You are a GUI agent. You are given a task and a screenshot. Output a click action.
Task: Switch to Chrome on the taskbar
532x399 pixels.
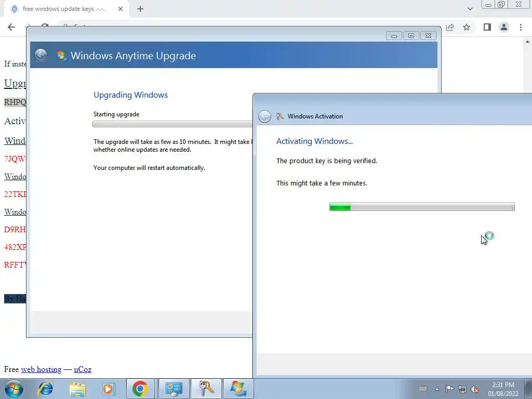click(x=140, y=389)
